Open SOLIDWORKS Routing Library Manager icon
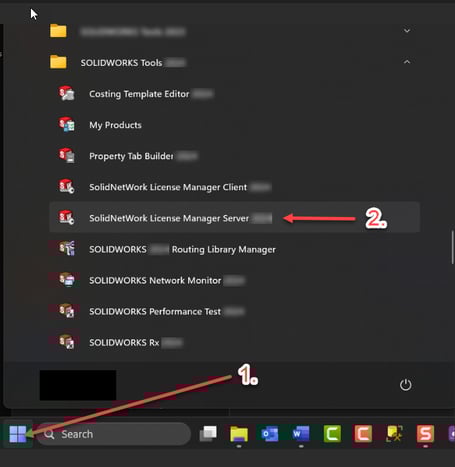Viewport: 455px width, 467px height. [66, 249]
